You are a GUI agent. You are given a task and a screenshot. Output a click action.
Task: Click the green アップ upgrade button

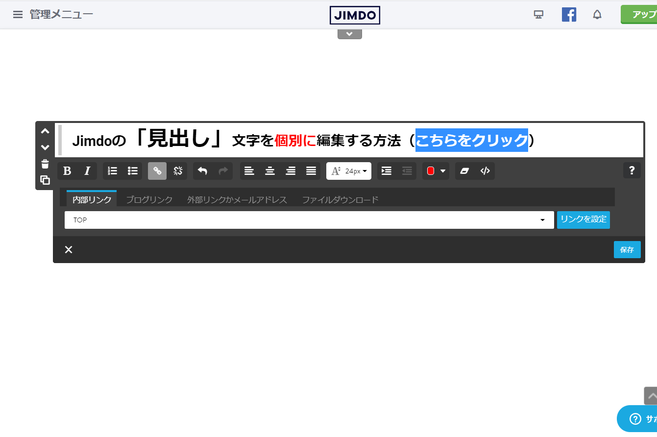(639, 15)
